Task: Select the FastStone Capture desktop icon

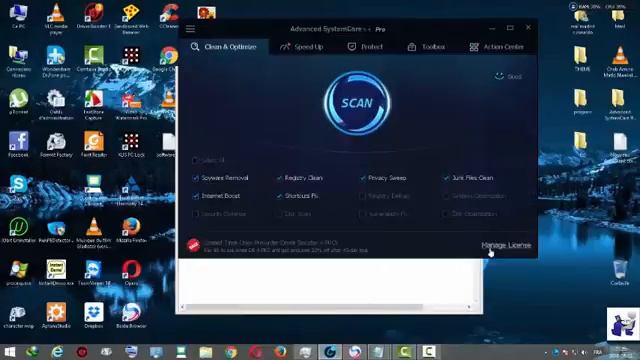Action: 93,105
